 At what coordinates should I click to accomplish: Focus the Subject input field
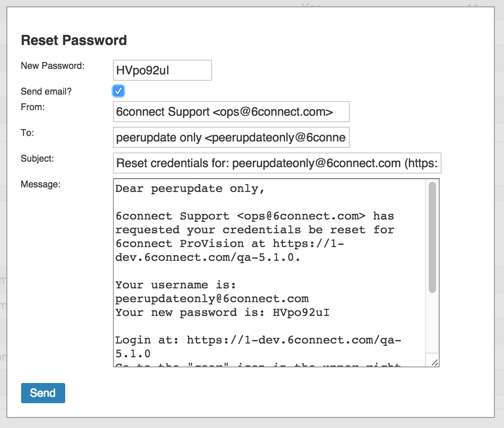tap(277, 163)
